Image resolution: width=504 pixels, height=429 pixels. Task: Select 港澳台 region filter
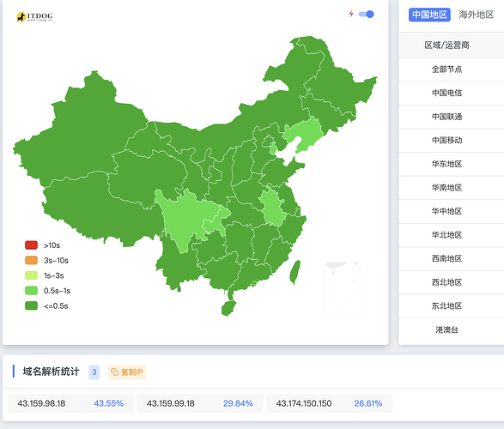[x=446, y=329]
